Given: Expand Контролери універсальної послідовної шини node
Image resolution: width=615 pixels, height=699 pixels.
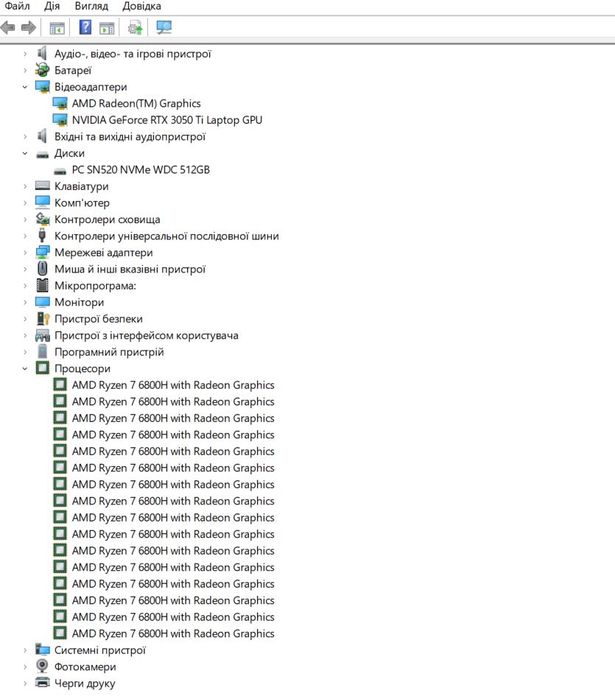Looking at the screenshot, I should pos(25,236).
